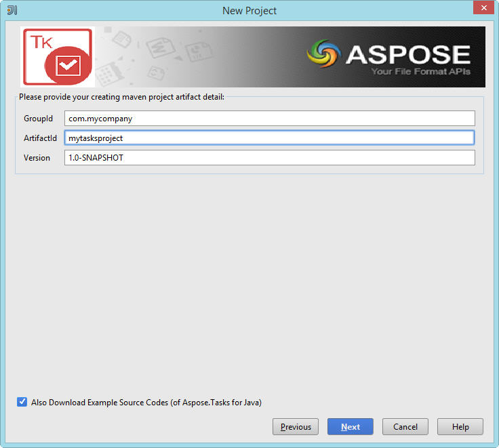
Task: Click the "Your File Format APIs" tagline
Action: (x=420, y=72)
